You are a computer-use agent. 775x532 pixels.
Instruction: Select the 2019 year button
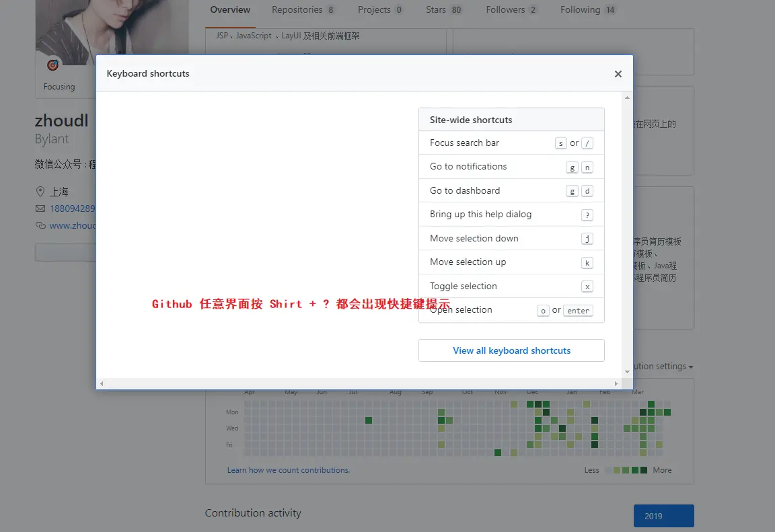(x=664, y=516)
